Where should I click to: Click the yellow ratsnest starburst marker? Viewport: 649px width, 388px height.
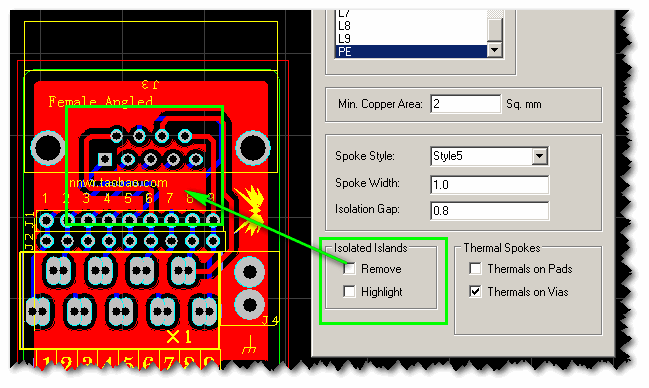[251, 209]
